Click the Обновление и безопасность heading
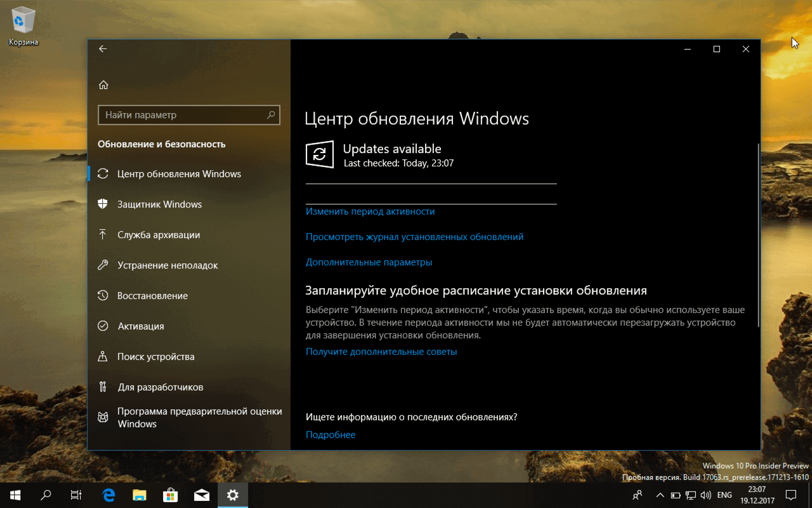This screenshot has height=508, width=812. point(162,144)
